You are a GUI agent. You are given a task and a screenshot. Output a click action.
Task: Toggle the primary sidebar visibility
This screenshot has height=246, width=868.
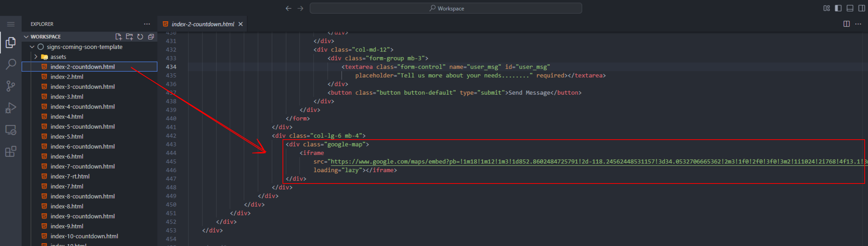838,8
